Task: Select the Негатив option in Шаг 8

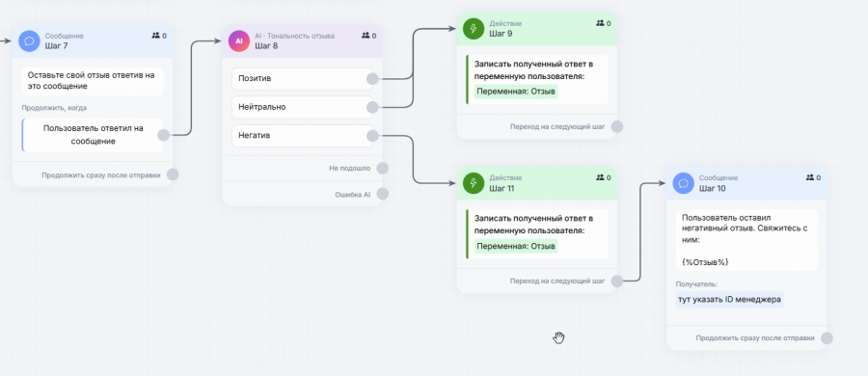Action: [302, 136]
